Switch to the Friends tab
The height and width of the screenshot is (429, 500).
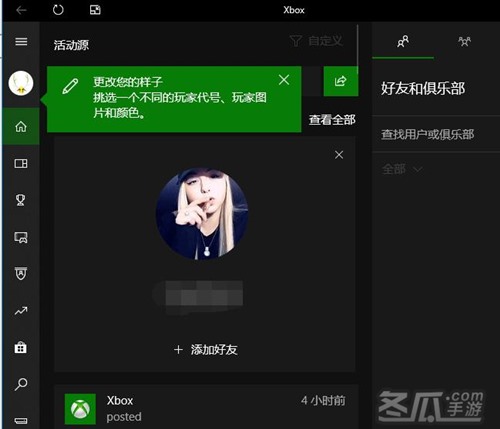(403, 42)
